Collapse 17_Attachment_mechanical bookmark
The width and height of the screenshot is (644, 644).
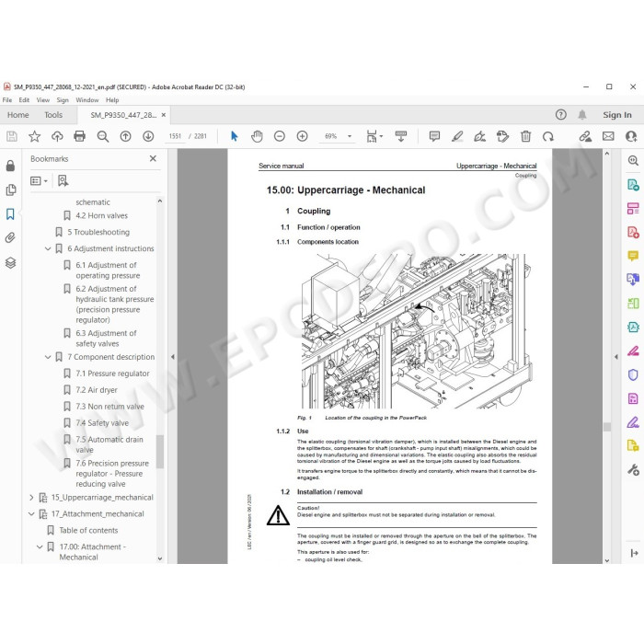point(31,513)
